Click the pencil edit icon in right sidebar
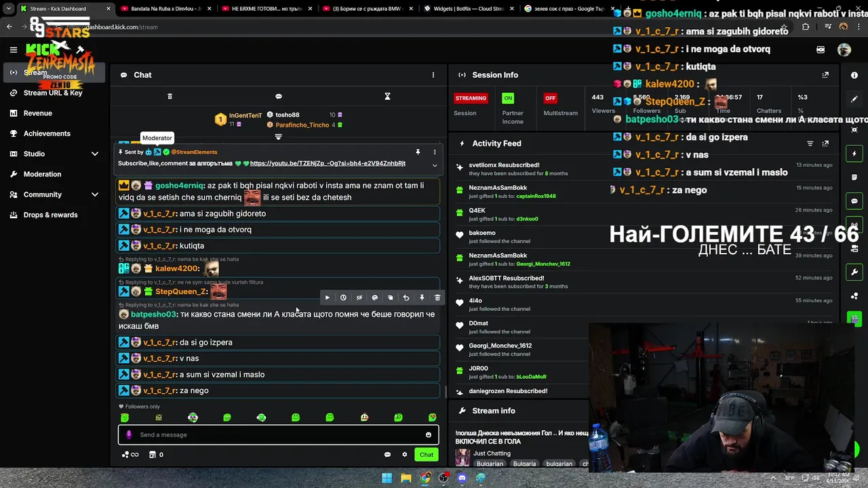 click(854, 99)
